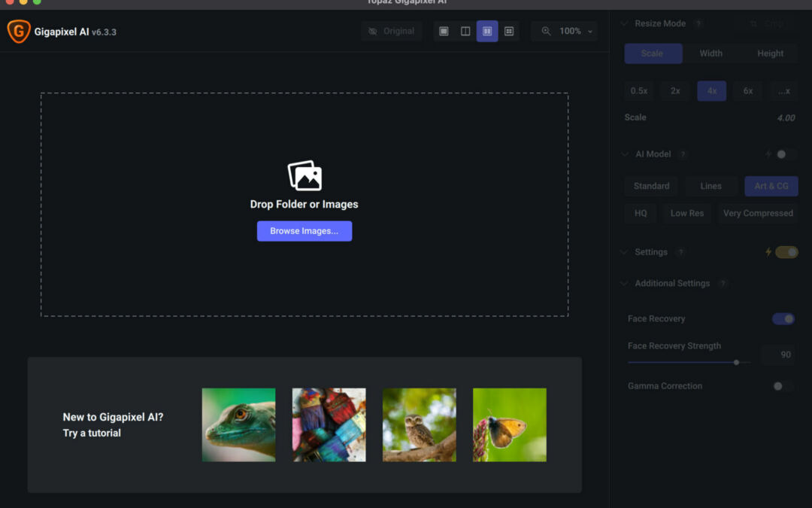The width and height of the screenshot is (812, 508).
Task: Enable the Gamma Correction switch
Action: pyautogui.click(x=783, y=386)
